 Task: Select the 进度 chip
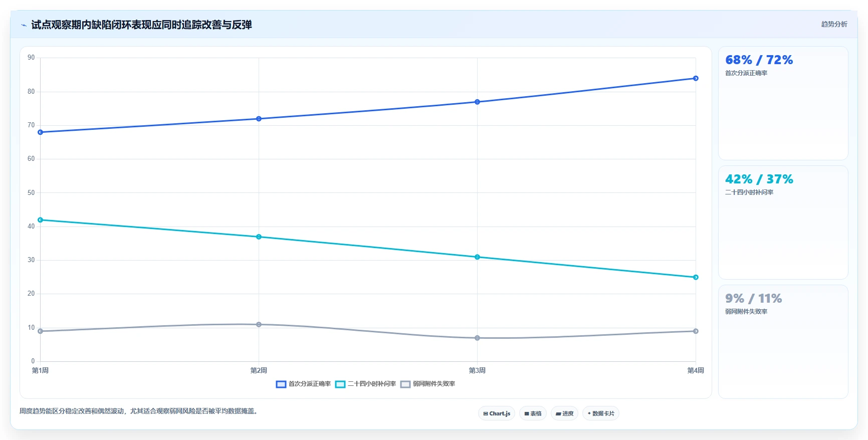564,413
